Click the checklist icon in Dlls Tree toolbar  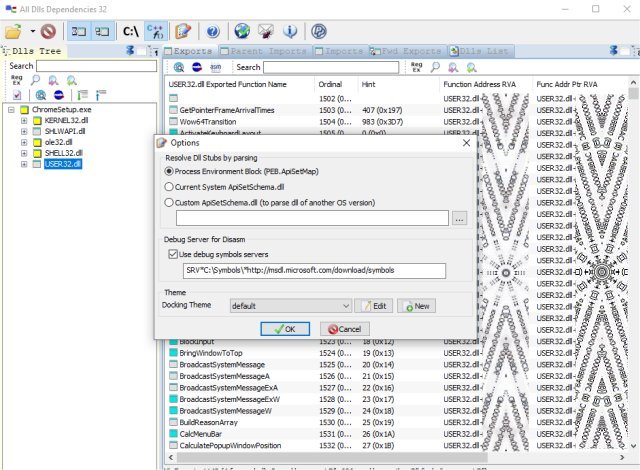17,95
